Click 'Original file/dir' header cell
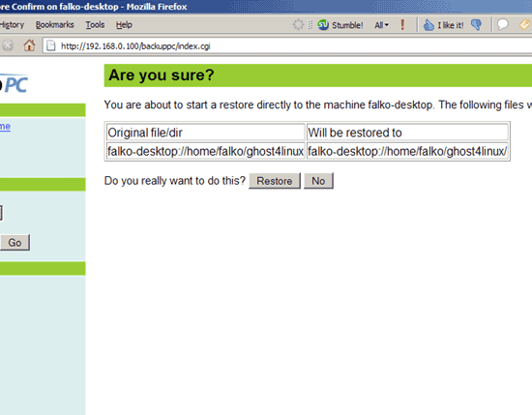Image resolution: width=532 pixels, height=415 pixels. click(205, 133)
